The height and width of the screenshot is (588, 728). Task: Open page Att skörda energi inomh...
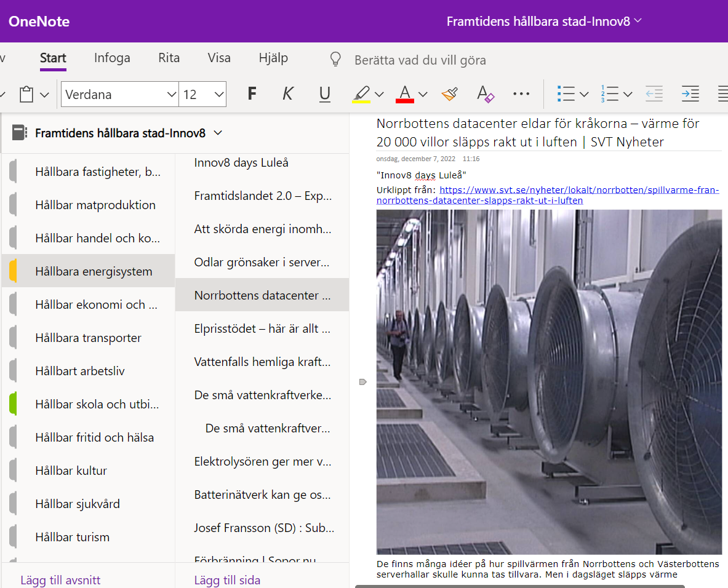pyautogui.click(x=262, y=229)
